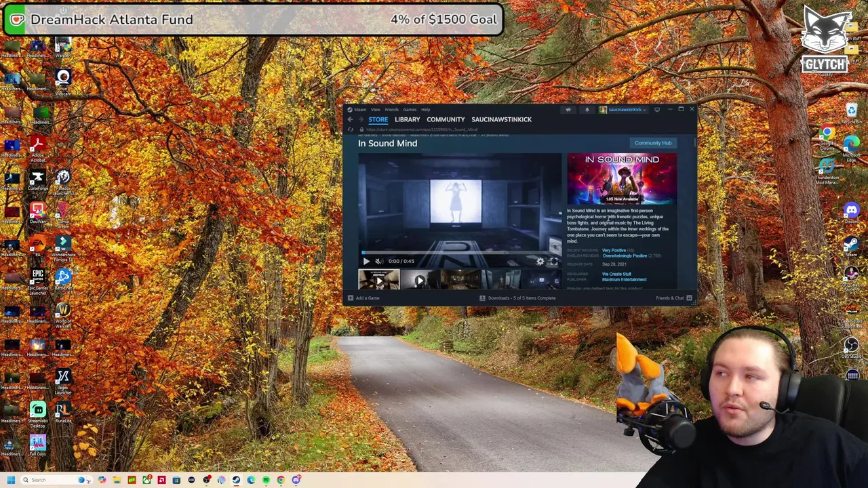Open the DreamHack Atlanta Fund goal bar
Viewport: 868px width, 488px height.
(x=254, y=20)
